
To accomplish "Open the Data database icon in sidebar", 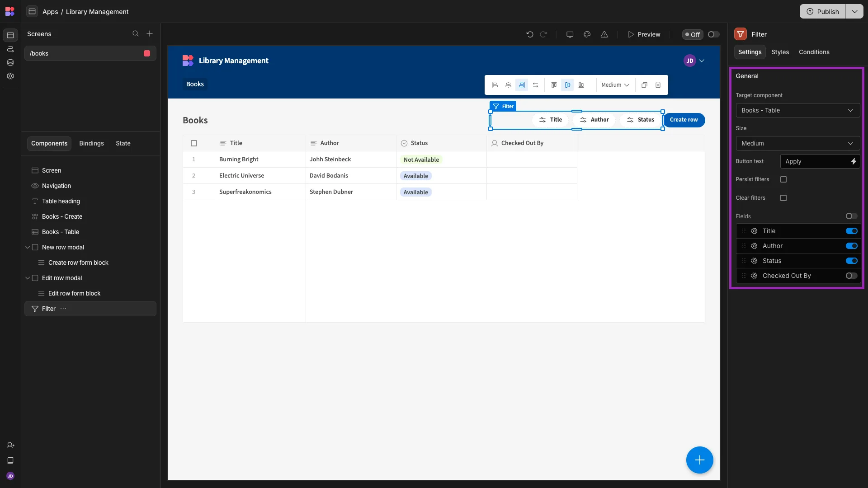I will [x=10, y=63].
